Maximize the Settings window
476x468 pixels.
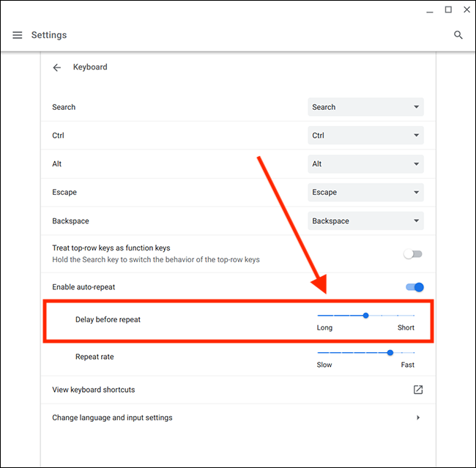[447, 10]
